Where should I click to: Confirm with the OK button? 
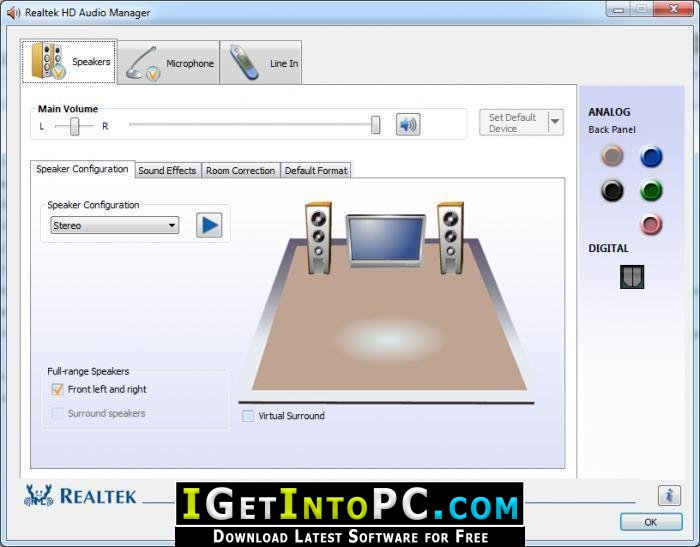651,522
